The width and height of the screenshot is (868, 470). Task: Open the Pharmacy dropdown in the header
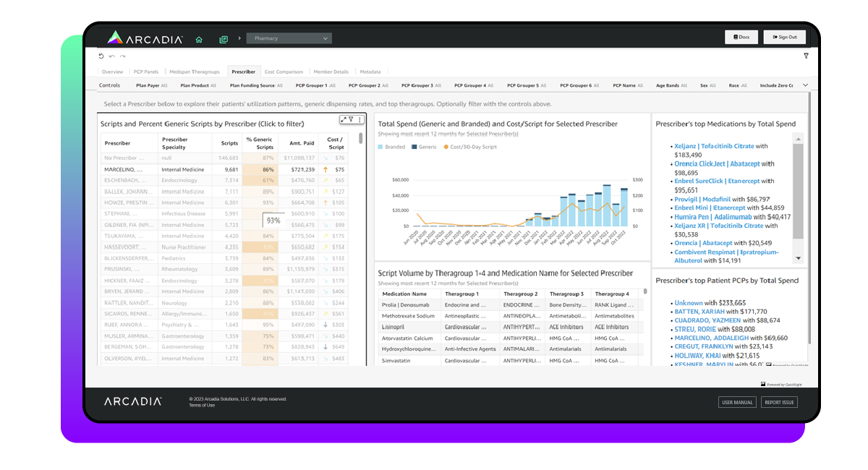[x=289, y=38]
